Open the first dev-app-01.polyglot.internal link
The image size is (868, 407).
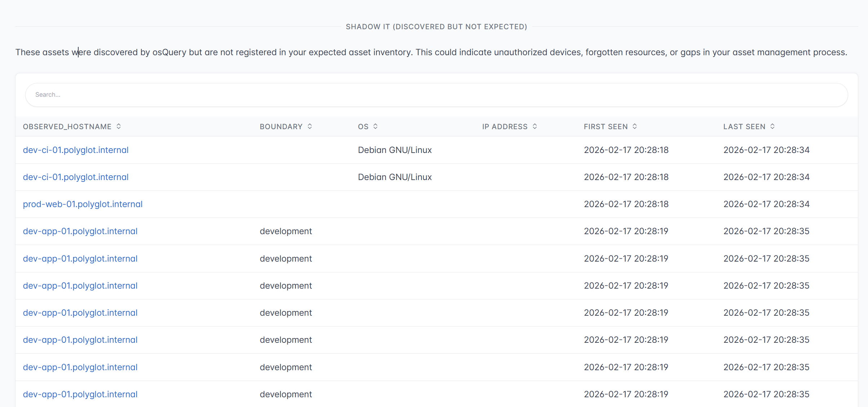80,231
